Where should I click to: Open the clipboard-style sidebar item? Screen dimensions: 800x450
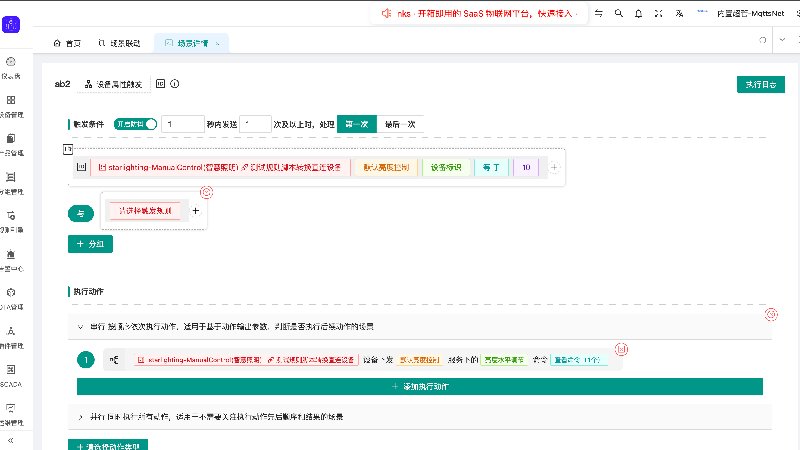[x=11, y=138]
